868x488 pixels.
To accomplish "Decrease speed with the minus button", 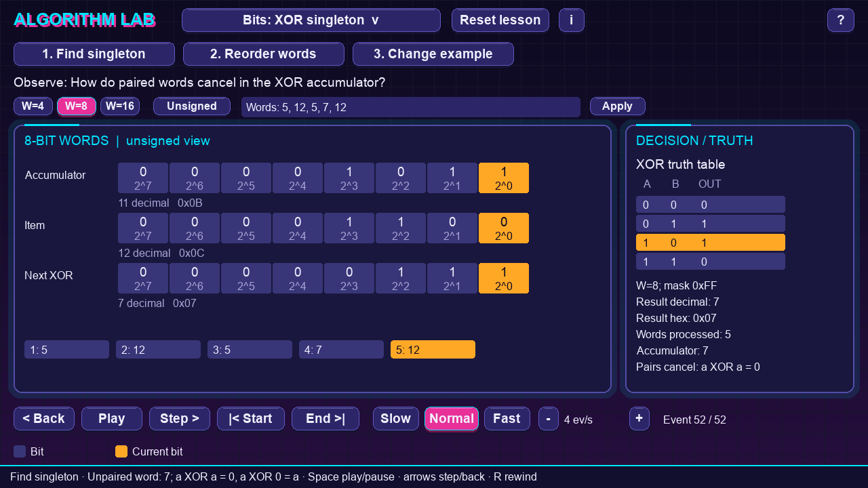I will [549, 419].
